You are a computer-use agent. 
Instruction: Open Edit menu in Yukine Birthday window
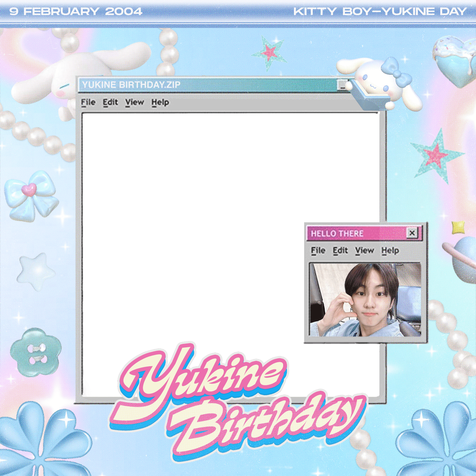point(110,102)
